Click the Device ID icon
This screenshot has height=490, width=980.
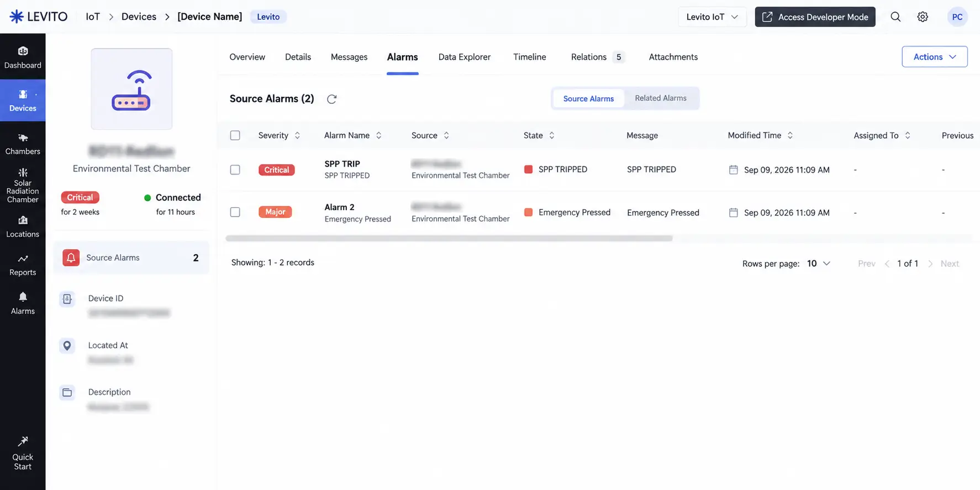point(67,299)
